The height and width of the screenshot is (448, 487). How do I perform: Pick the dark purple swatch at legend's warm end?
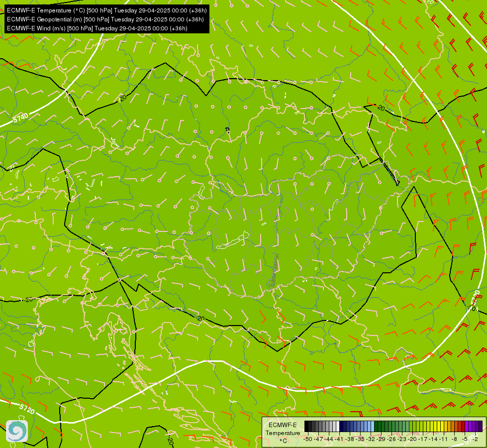tap(481, 426)
